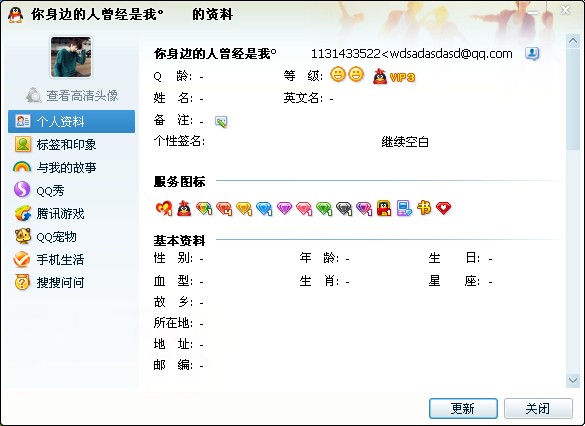Open the 个人资料 tab

[x=71, y=121]
